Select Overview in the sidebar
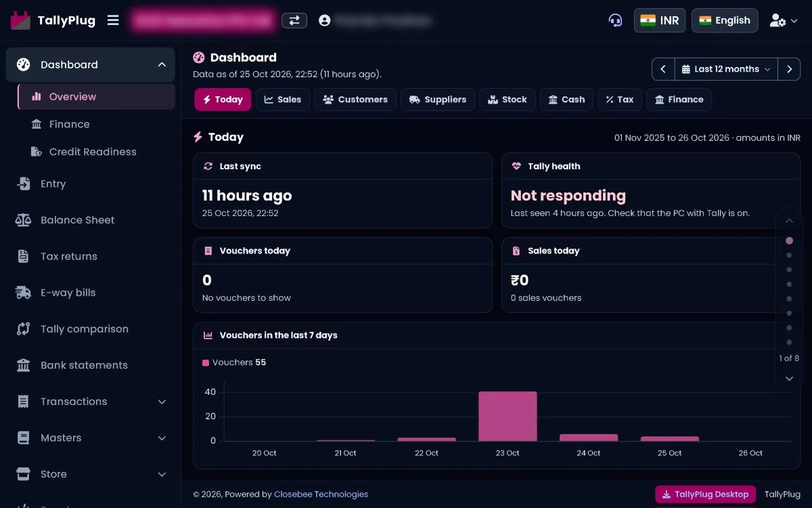The height and width of the screenshot is (508, 812). pyautogui.click(x=96, y=97)
